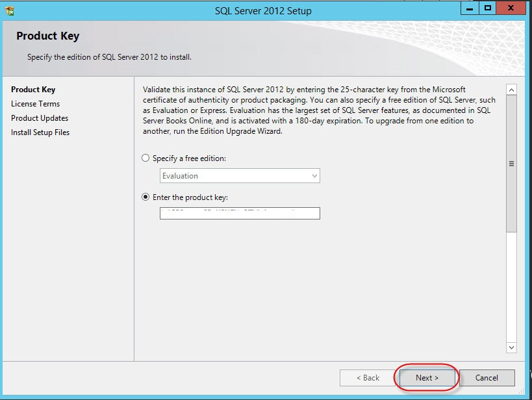This screenshot has height=400, width=532.
Task: Choose the 'Enter the product key' radio button
Action: [x=146, y=197]
